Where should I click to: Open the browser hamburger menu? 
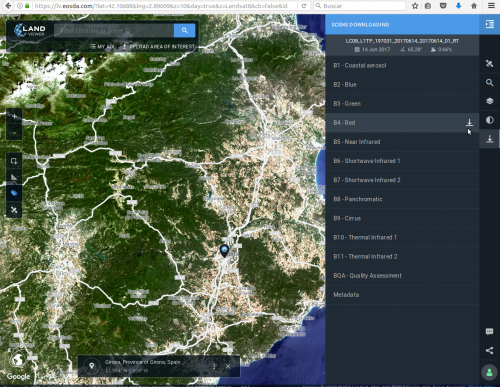(491, 6)
